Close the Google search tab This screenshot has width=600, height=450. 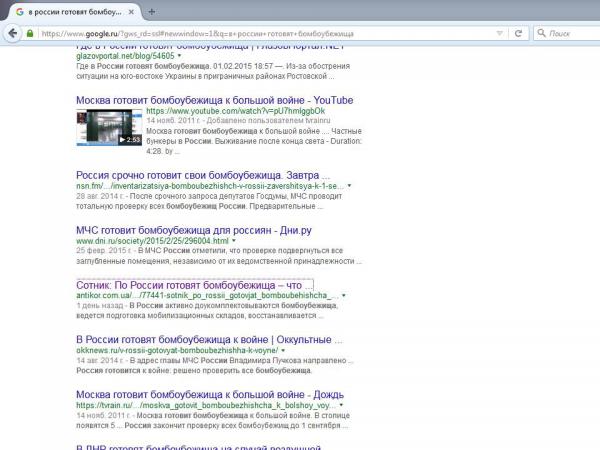(x=131, y=12)
